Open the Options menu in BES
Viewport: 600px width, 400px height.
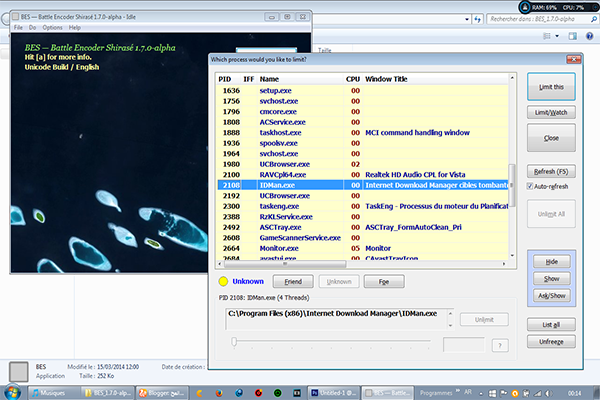coord(52,28)
